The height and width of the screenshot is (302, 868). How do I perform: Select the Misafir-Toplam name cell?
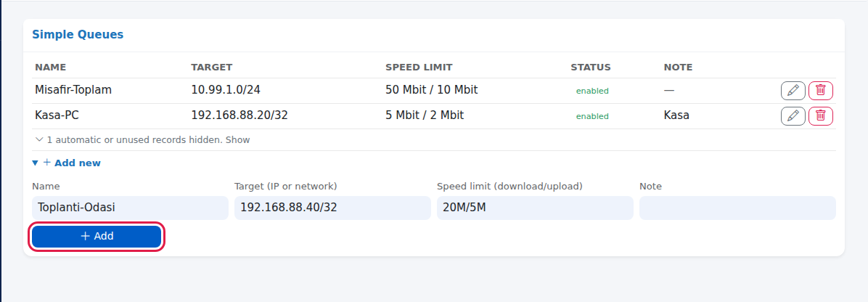(73, 90)
